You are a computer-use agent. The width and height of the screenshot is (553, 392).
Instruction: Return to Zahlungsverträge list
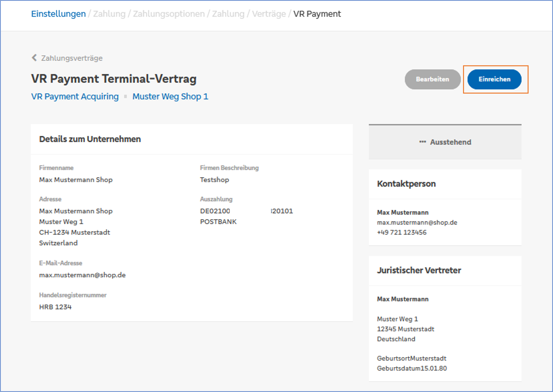tap(72, 58)
